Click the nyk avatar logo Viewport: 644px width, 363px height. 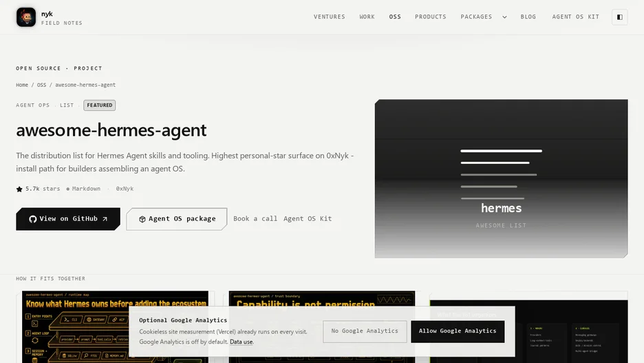[26, 17]
